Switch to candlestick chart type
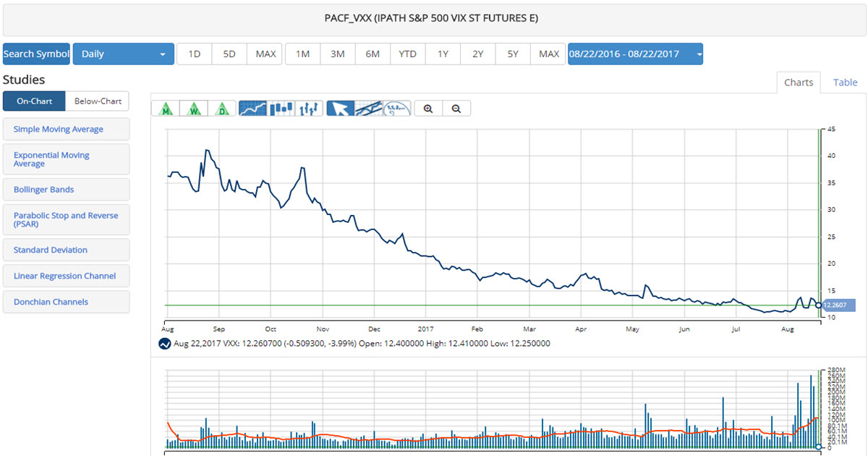 click(x=281, y=109)
